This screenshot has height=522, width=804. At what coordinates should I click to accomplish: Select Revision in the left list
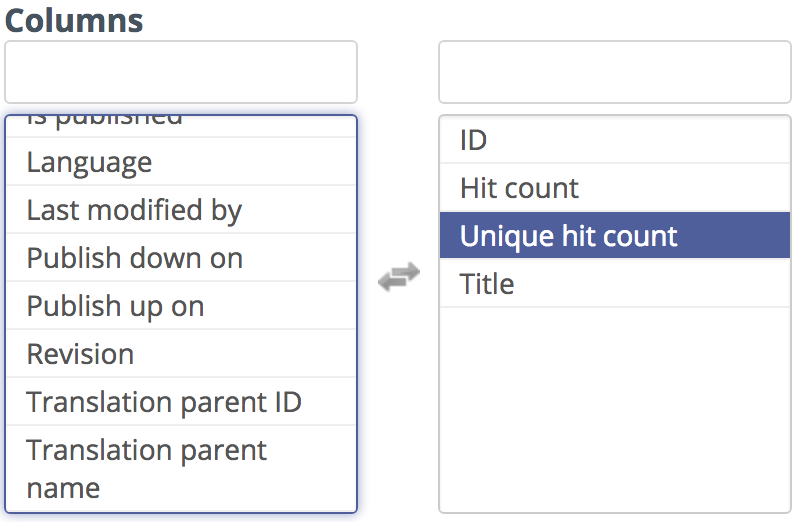point(181,353)
